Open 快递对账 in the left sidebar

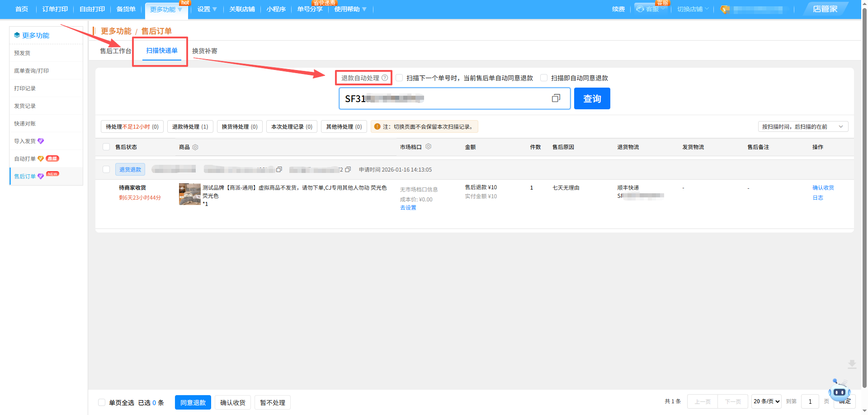click(x=25, y=124)
